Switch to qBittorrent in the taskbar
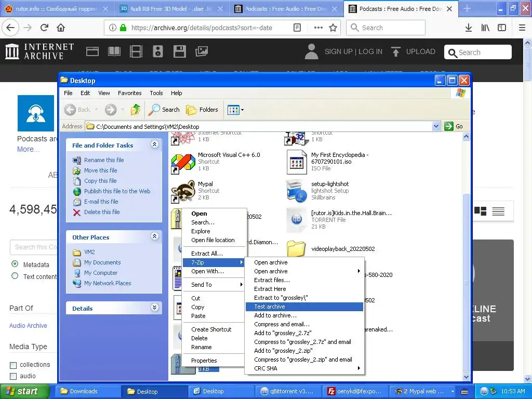This screenshot has height=399, width=532. coord(288,391)
